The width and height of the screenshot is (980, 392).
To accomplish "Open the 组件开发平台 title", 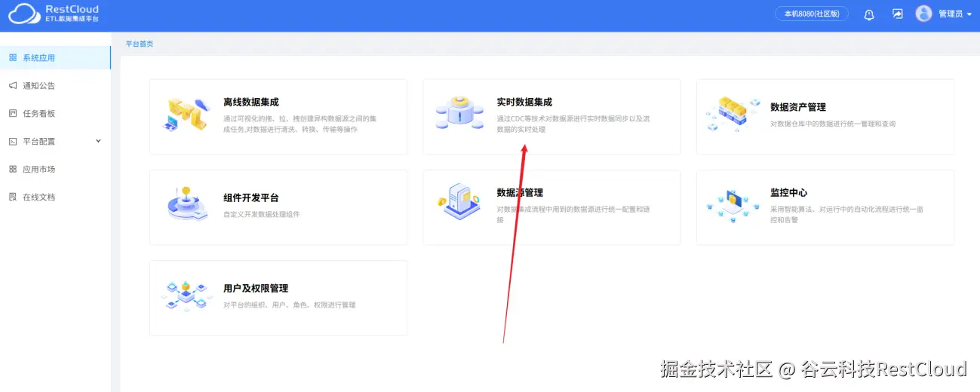I will click(x=251, y=198).
